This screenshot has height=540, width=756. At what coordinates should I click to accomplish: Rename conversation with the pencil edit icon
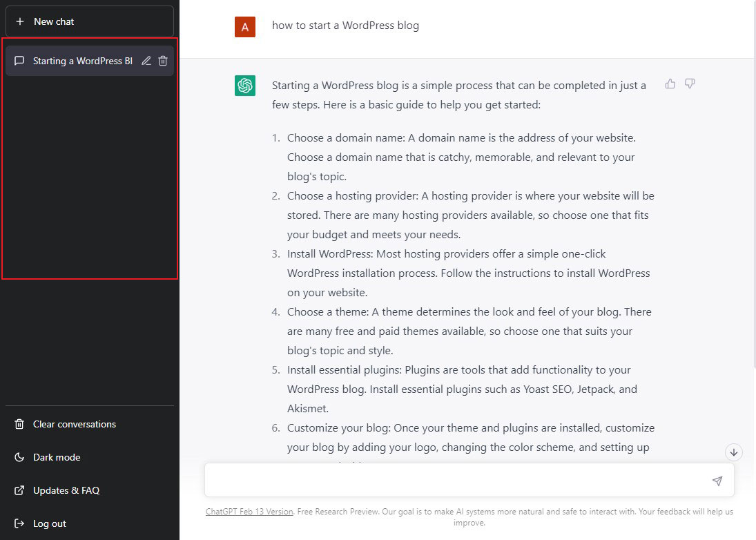point(146,61)
